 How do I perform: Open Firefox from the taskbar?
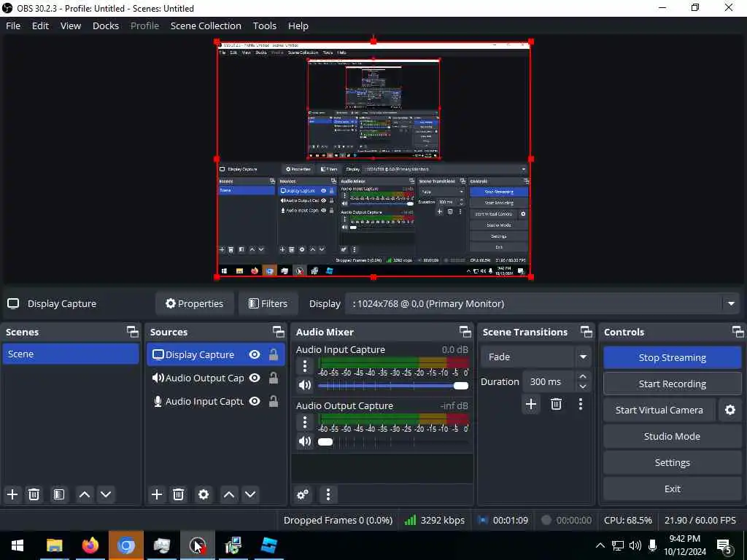pos(90,545)
